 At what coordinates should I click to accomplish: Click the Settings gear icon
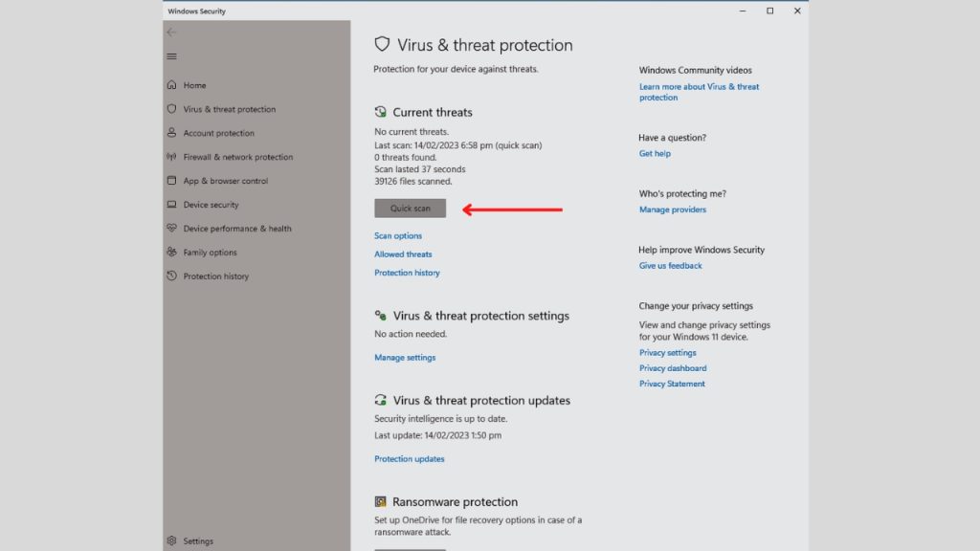pos(172,540)
